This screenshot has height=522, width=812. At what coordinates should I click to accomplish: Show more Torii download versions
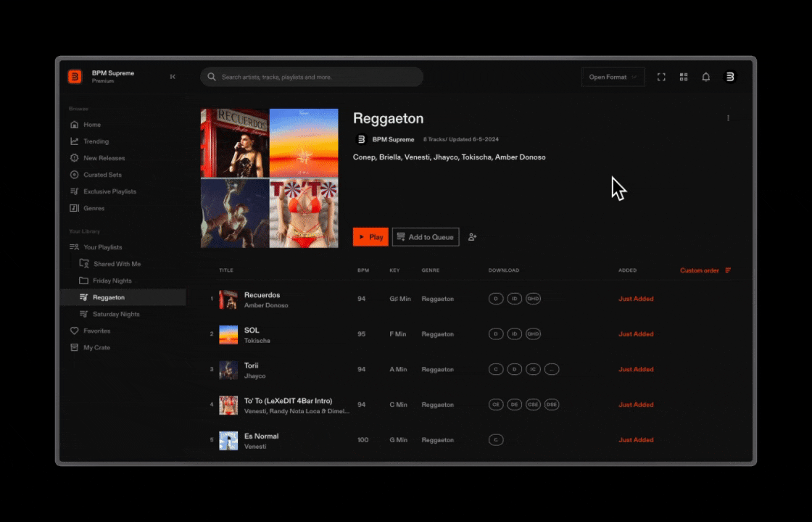[552, 369]
